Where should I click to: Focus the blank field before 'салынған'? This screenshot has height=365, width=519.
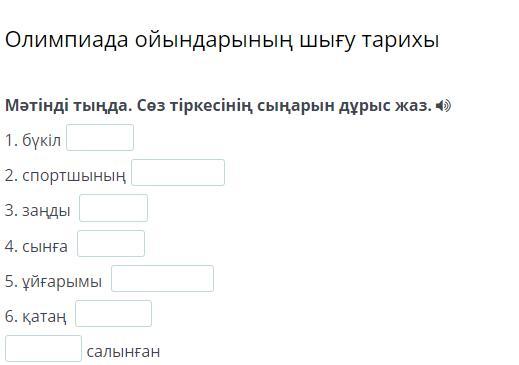(x=43, y=348)
